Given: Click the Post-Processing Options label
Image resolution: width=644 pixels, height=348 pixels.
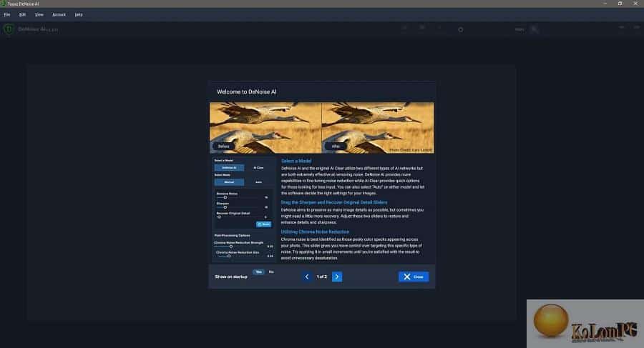Looking at the screenshot, I should click(x=232, y=236).
